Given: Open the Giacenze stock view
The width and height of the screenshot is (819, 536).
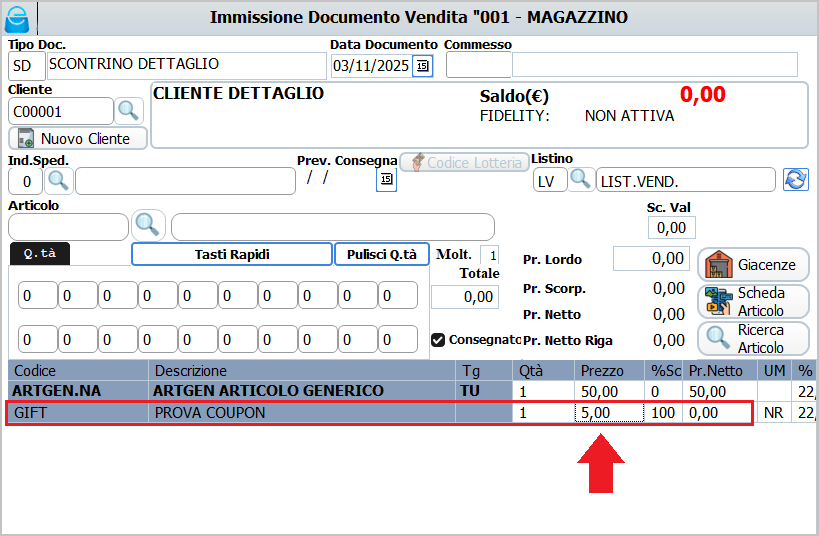Looking at the screenshot, I should (753, 265).
